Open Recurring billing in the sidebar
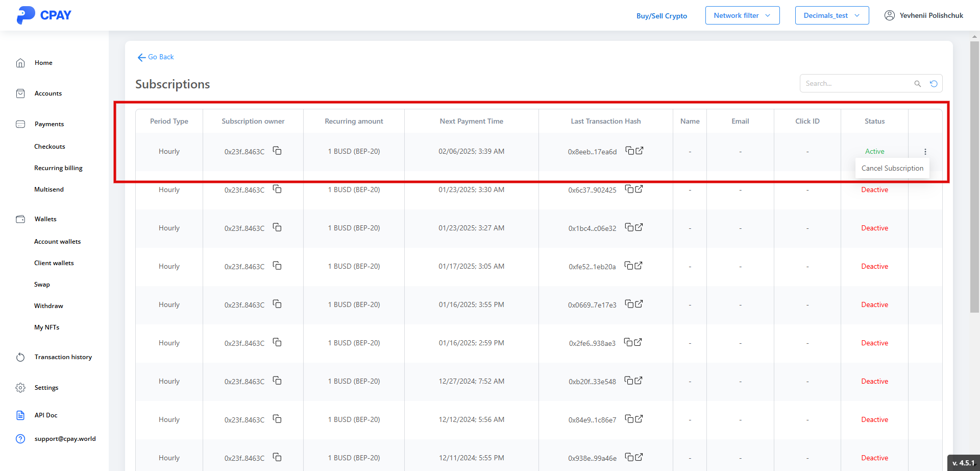The width and height of the screenshot is (980, 471). point(58,168)
